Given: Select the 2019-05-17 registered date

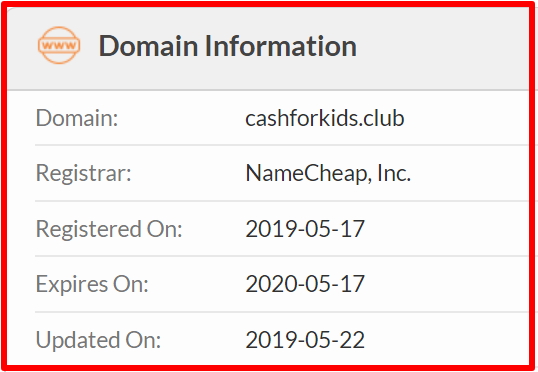Looking at the screenshot, I should [305, 229].
